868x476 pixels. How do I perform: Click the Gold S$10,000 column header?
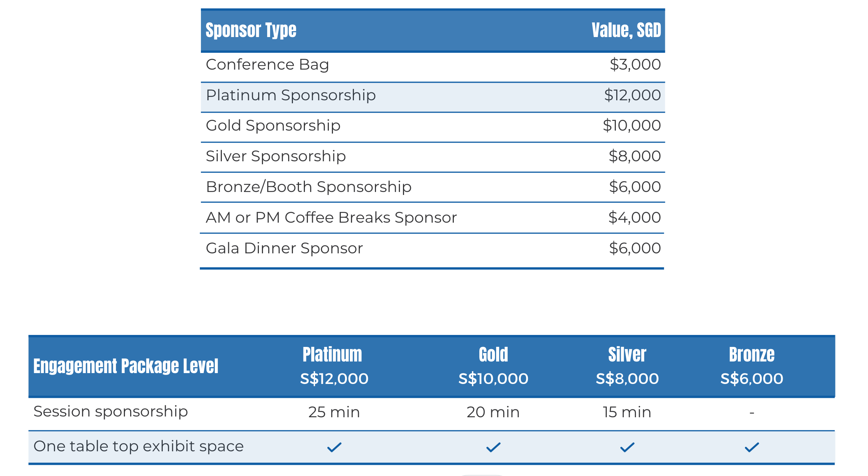(493, 366)
